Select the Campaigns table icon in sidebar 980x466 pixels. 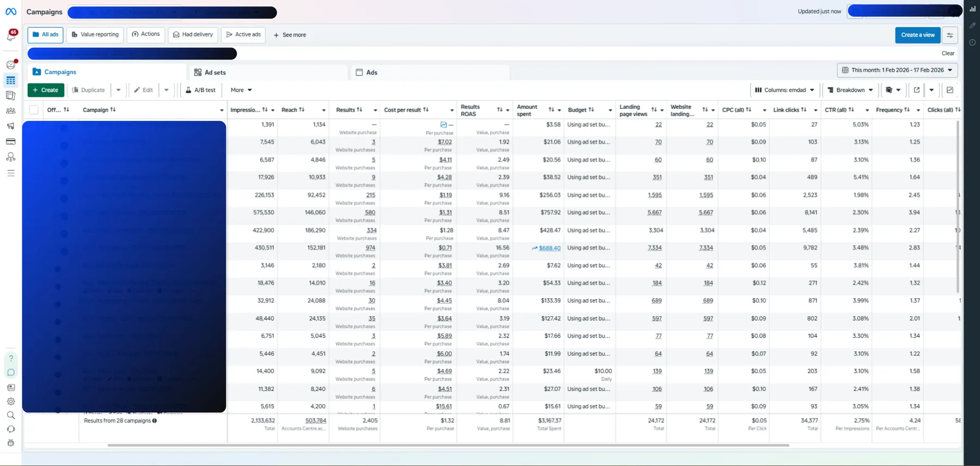pos(11,81)
